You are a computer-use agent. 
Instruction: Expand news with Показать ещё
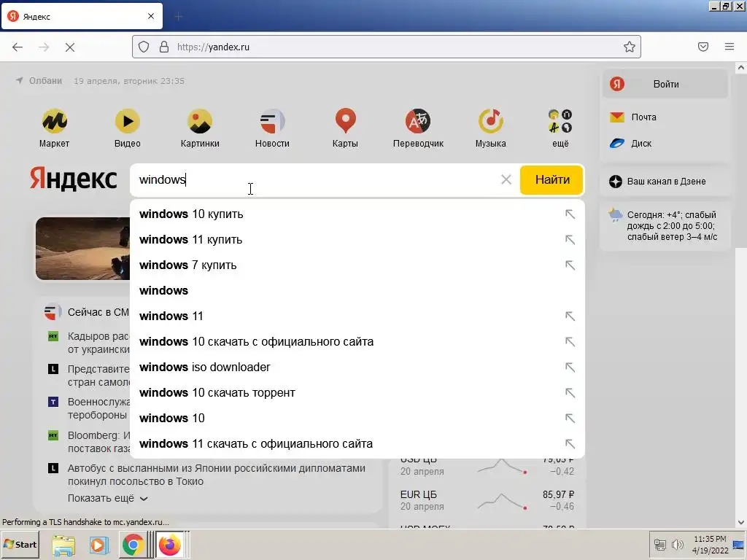click(108, 499)
